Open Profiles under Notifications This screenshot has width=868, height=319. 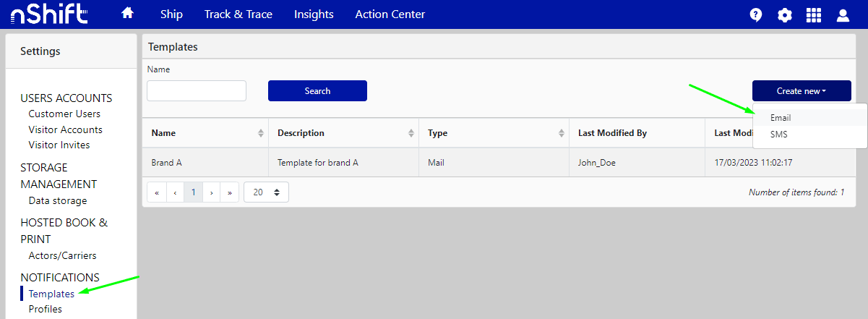46,309
